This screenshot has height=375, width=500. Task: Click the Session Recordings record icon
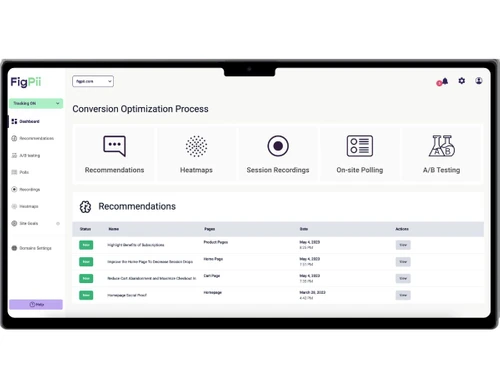click(278, 146)
